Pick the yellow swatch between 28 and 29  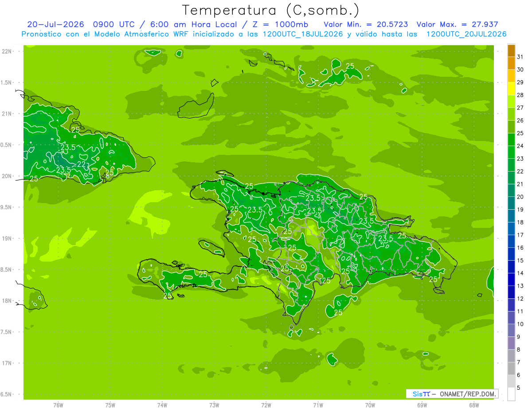tap(511, 89)
